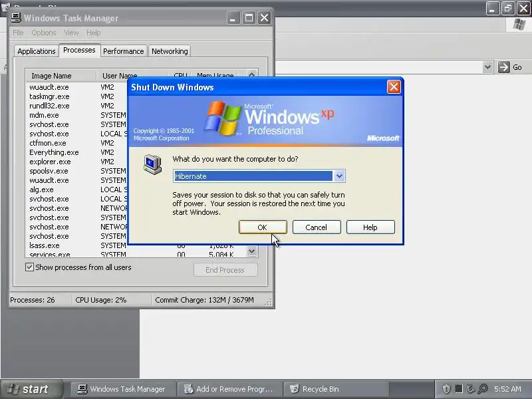The image size is (532, 399).
Task: Click Go arrow in Recycle Bin window
Action: (x=504, y=67)
